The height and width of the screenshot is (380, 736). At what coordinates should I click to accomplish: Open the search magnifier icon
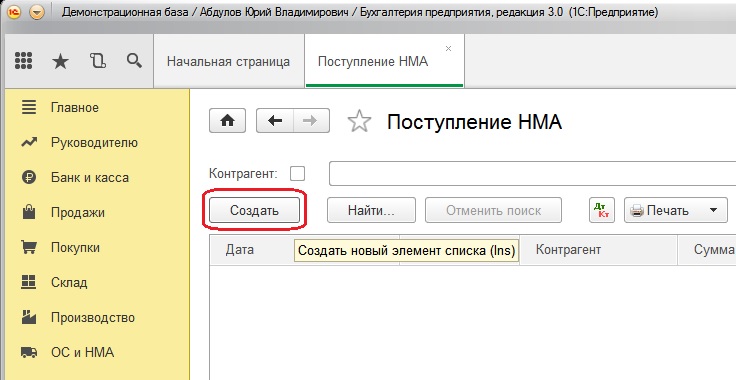[x=134, y=61]
